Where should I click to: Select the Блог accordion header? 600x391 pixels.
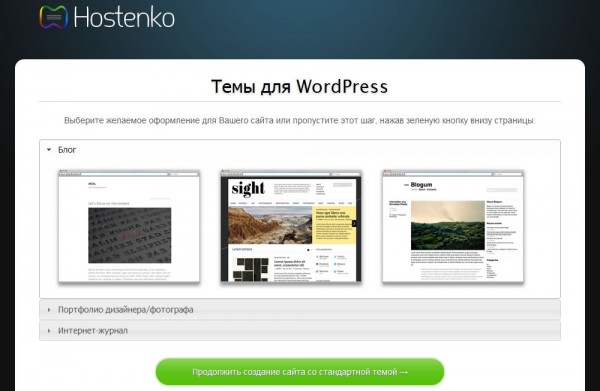pyautogui.click(x=300, y=150)
